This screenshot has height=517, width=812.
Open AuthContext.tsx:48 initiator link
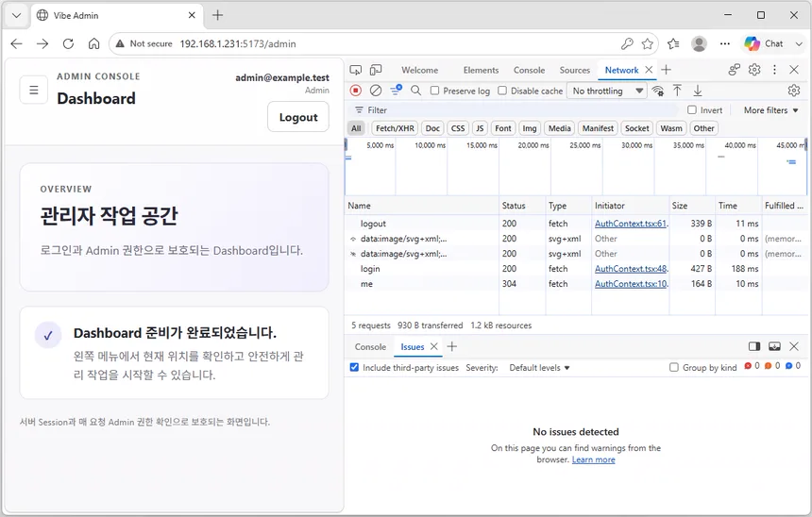632,269
